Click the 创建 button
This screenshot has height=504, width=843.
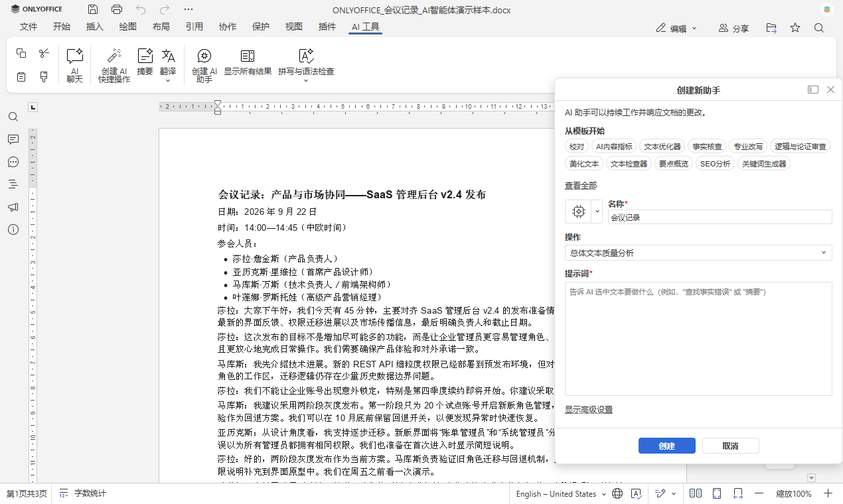(x=667, y=446)
